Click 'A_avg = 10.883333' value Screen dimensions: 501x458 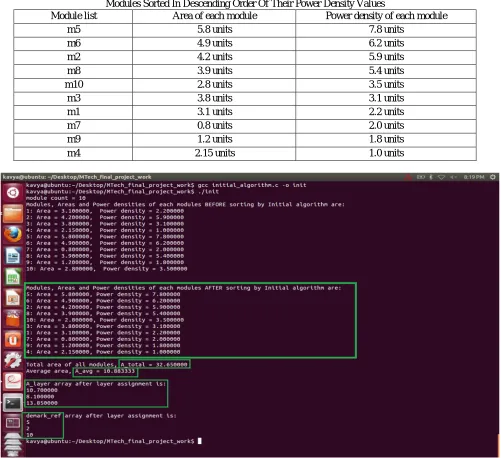[x=105, y=371]
